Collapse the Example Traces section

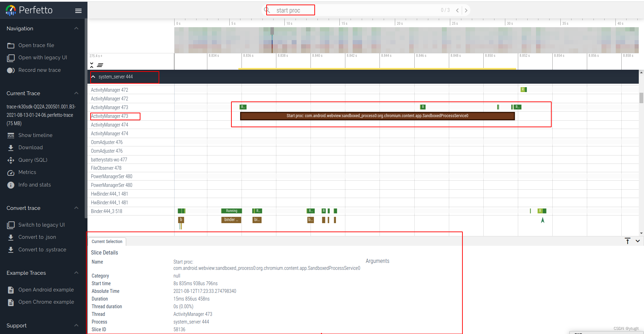(76, 273)
